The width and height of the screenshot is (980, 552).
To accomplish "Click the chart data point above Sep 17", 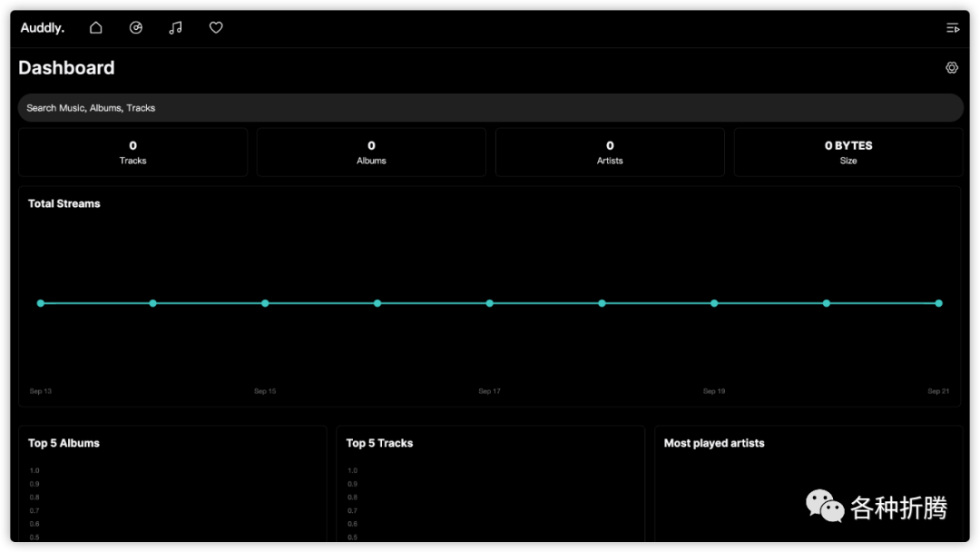I will [x=489, y=303].
